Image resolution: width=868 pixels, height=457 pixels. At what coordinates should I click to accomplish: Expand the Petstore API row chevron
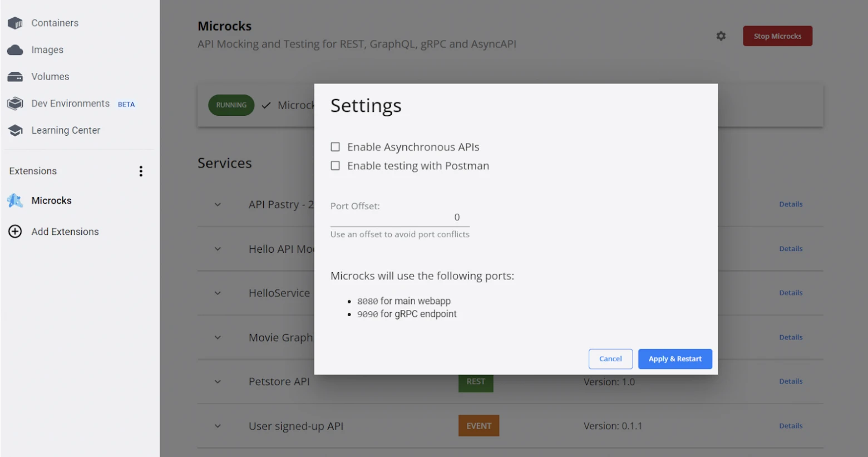(218, 382)
